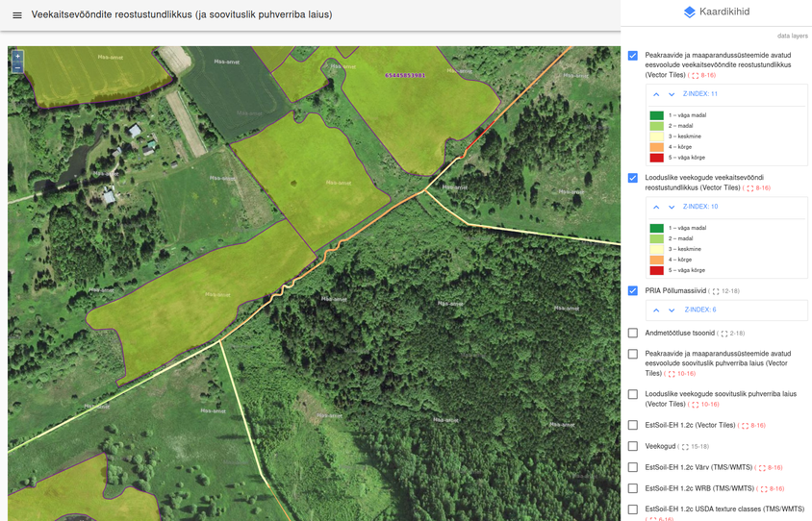Move Peakraavide layer Z-index up

pyautogui.click(x=656, y=94)
